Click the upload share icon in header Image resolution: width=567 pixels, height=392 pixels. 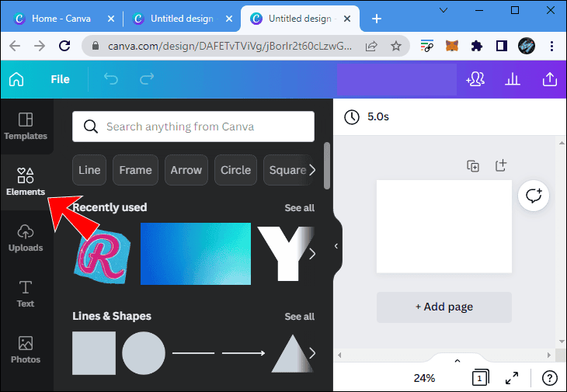(x=550, y=79)
